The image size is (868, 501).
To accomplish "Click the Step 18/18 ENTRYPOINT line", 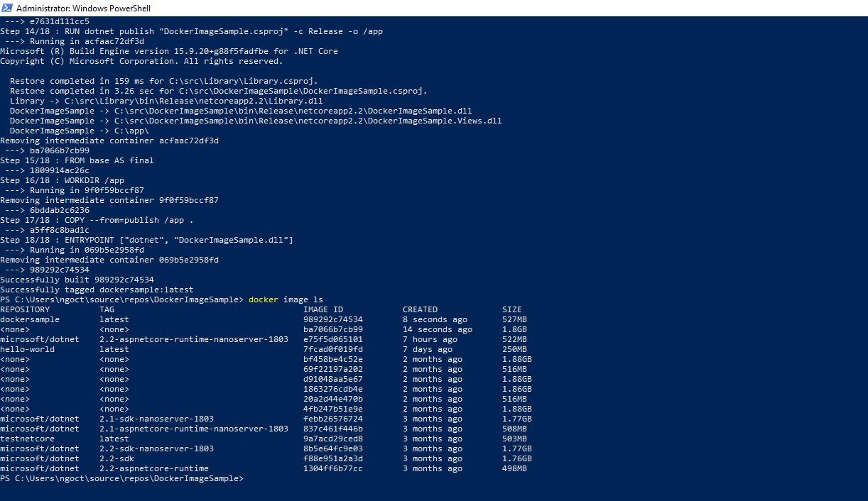I will point(146,240).
